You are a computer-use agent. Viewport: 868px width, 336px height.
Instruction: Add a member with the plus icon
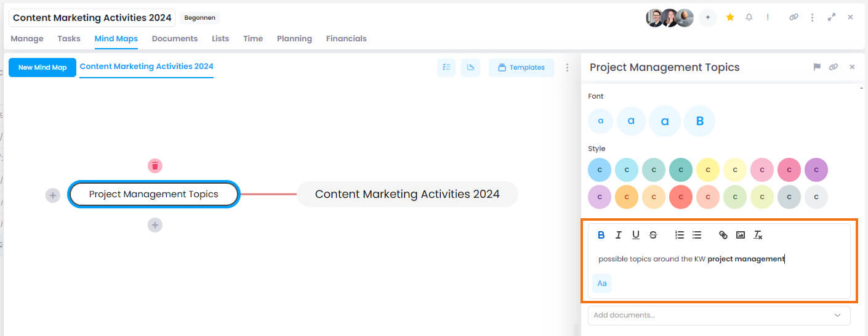click(708, 17)
